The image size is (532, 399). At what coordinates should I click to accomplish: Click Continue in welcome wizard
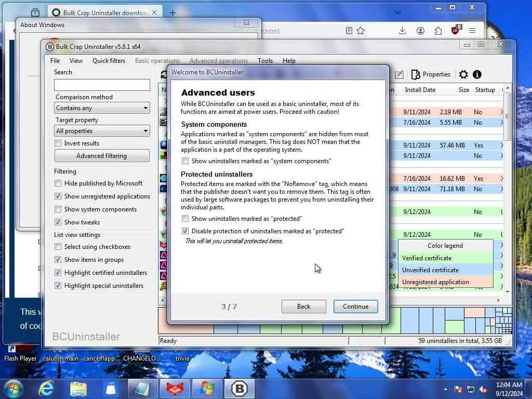[x=355, y=307]
